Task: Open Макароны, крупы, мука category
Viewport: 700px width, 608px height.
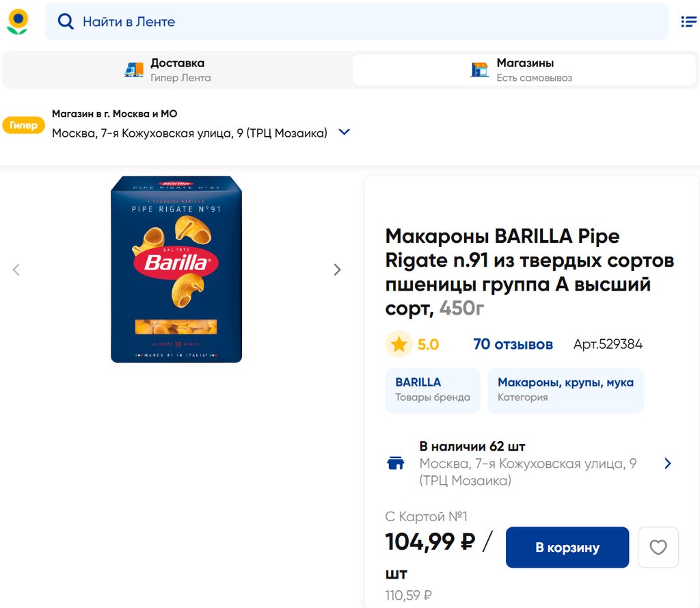Action: tap(565, 390)
